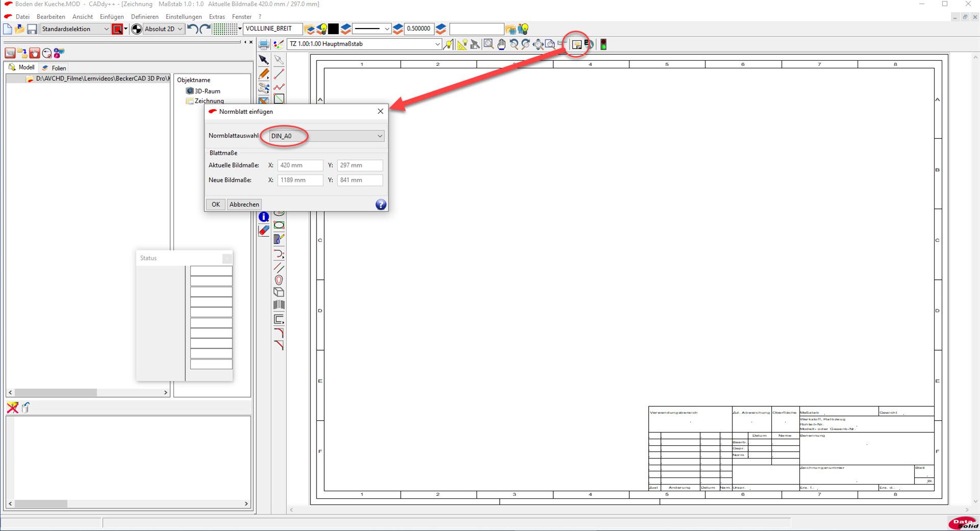Click the traffic light icon
The image size is (980, 531).
click(603, 44)
